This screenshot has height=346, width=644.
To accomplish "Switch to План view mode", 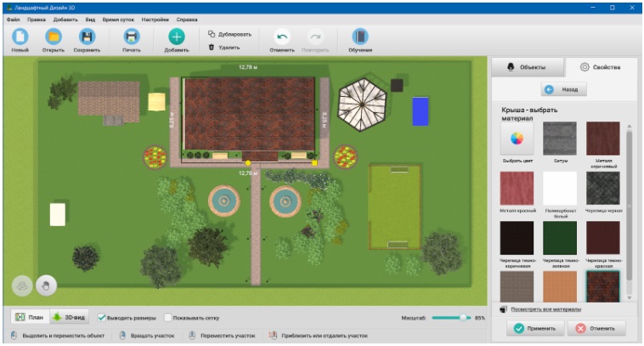I will (x=30, y=317).
